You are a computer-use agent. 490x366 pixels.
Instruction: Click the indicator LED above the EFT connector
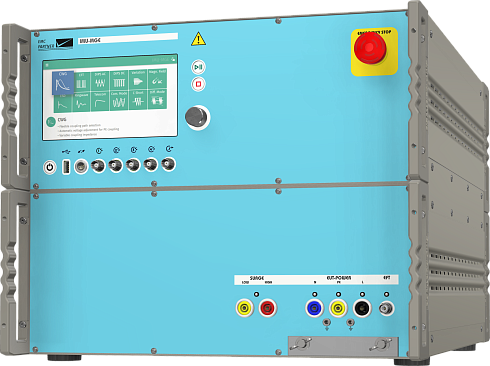tap(386, 294)
